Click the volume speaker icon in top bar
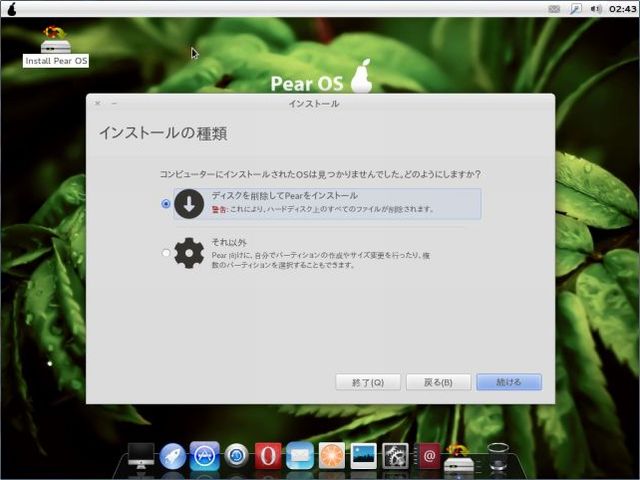The width and height of the screenshot is (640, 480). pyautogui.click(x=597, y=8)
